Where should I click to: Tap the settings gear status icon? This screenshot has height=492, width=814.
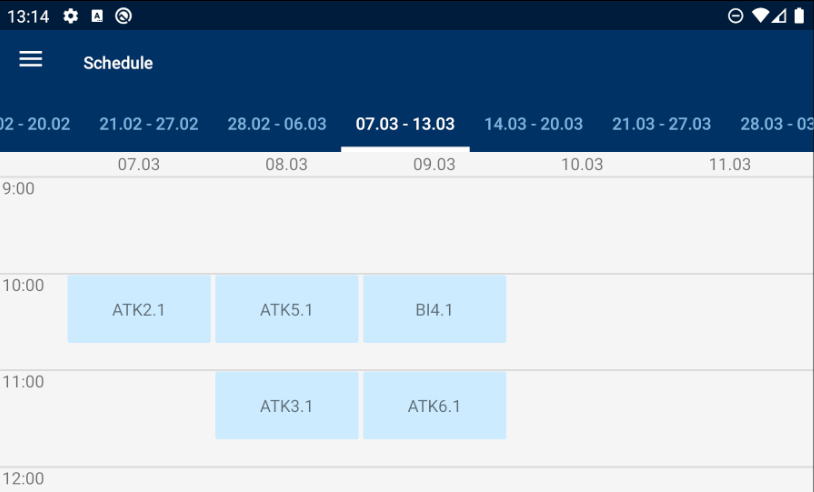[70, 16]
